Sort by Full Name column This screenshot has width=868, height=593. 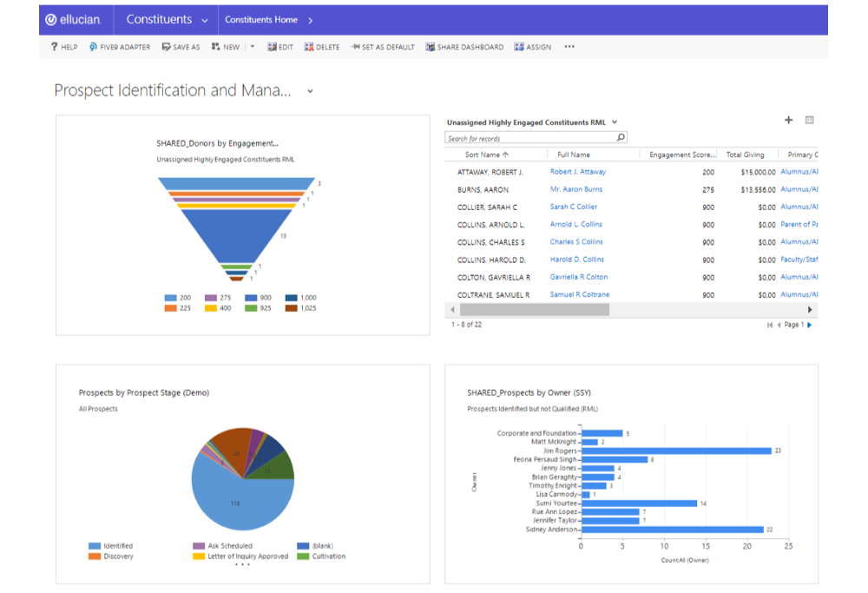(574, 155)
